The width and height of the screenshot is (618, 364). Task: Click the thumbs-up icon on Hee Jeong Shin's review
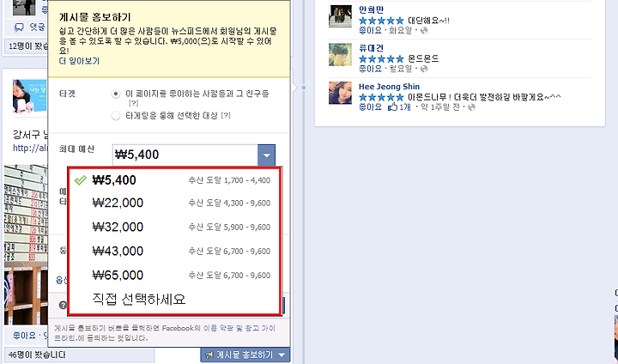point(392,106)
